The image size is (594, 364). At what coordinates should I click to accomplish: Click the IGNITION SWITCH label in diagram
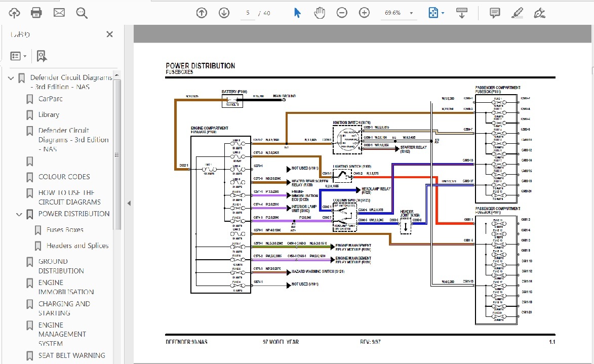tap(351, 123)
